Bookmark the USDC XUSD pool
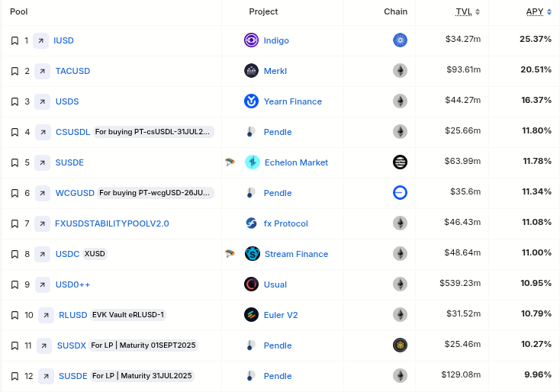 coord(14,254)
